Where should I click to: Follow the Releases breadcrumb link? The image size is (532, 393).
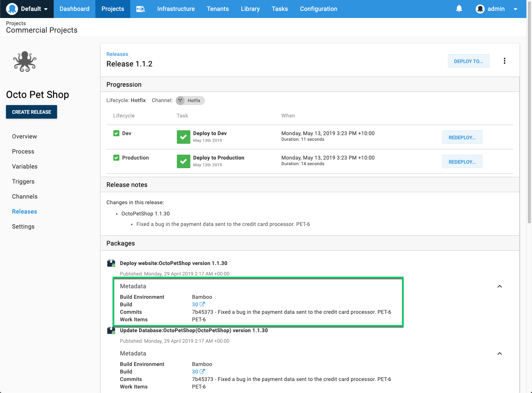click(x=117, y=54)
